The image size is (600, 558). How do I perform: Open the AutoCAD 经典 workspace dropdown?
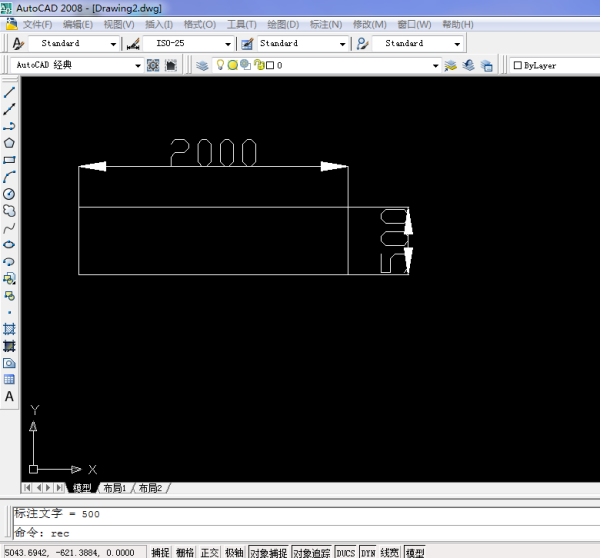138,66
